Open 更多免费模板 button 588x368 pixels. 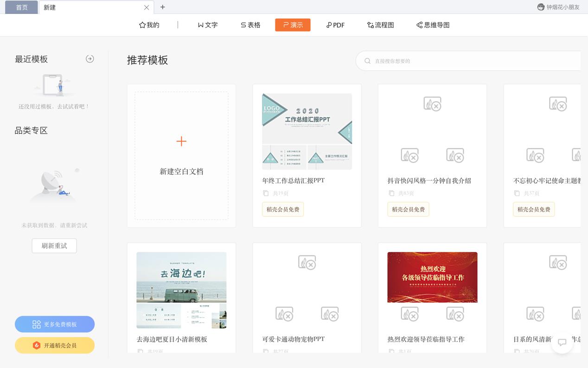[55, 324]
